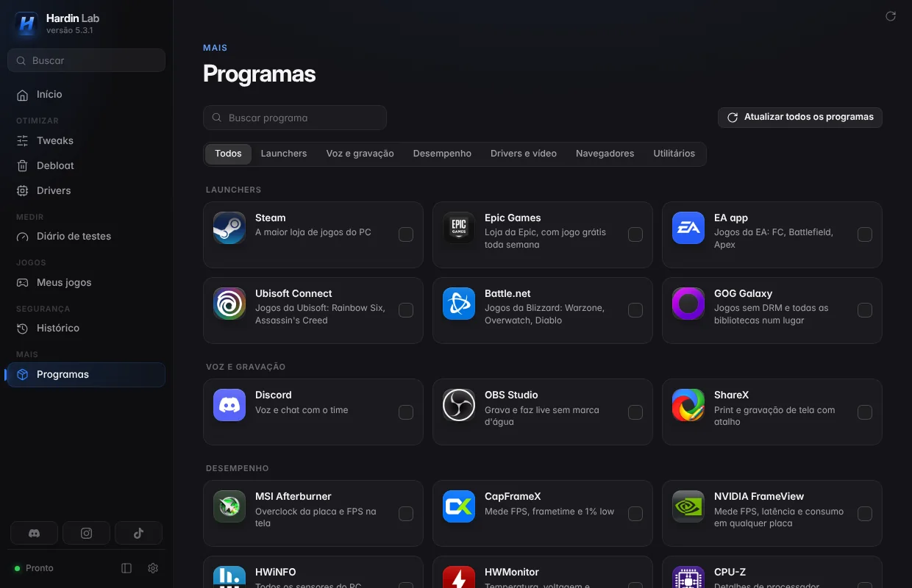Switch to the Launchers tab
912x588 pixels.
click(284, 154)
